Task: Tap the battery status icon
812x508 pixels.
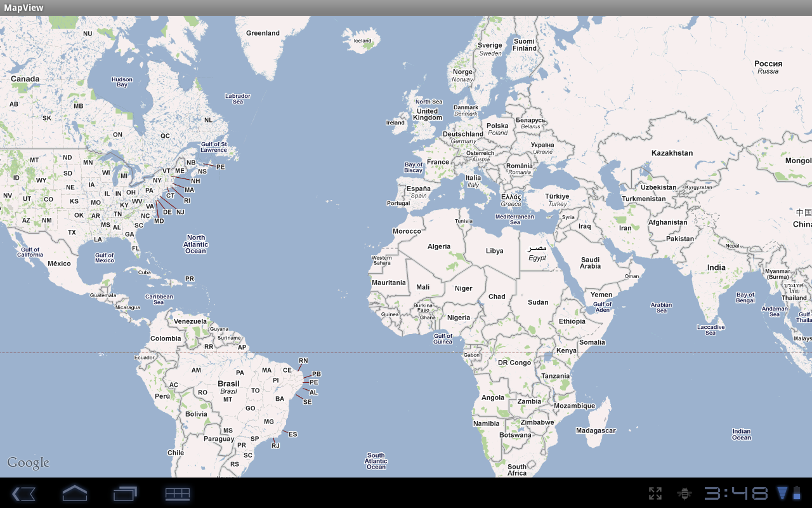Action: click(x=797, y=493)
